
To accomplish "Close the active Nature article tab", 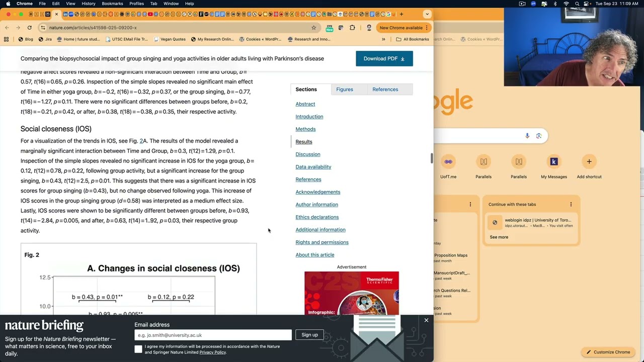I will [x=56, y=14].
